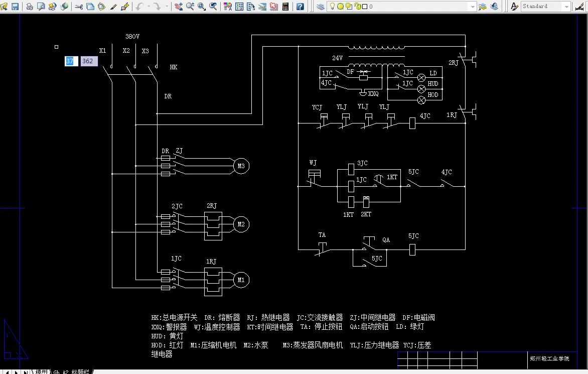Cut selection with scissors icon

click(x=79, y=6)
